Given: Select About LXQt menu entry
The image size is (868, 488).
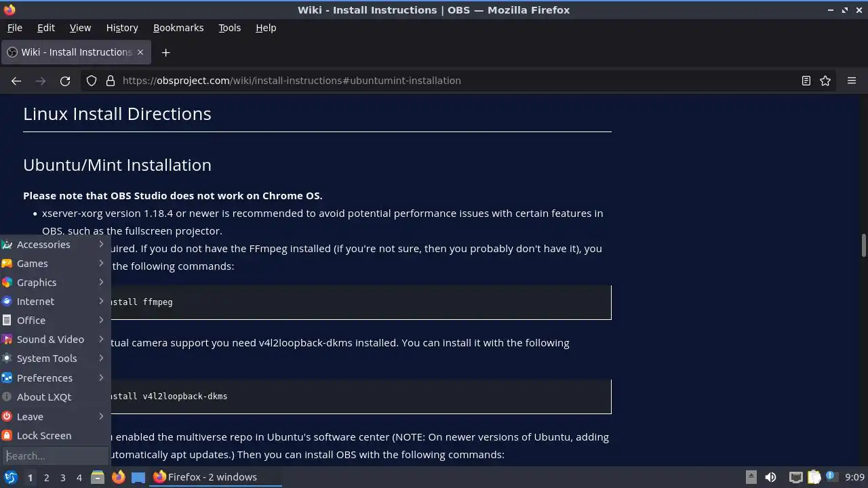Looking at the screenshot, I should pos(55,397).
